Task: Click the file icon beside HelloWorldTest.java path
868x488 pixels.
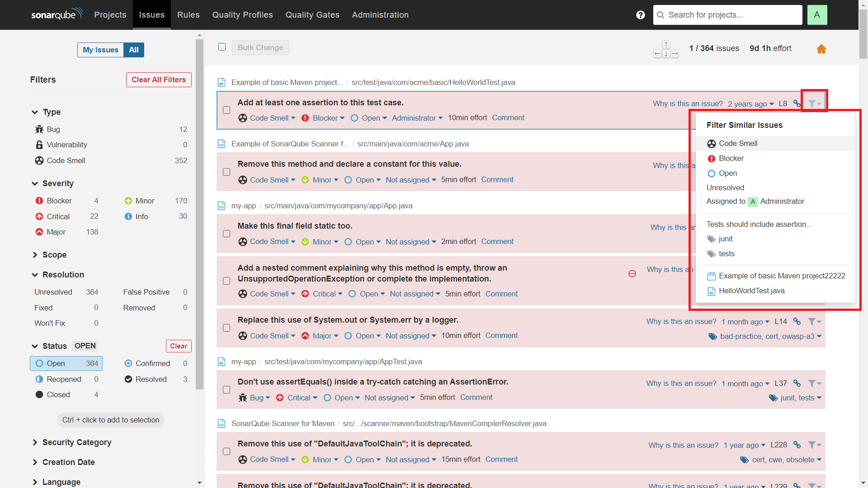Action: click(222, 82)
